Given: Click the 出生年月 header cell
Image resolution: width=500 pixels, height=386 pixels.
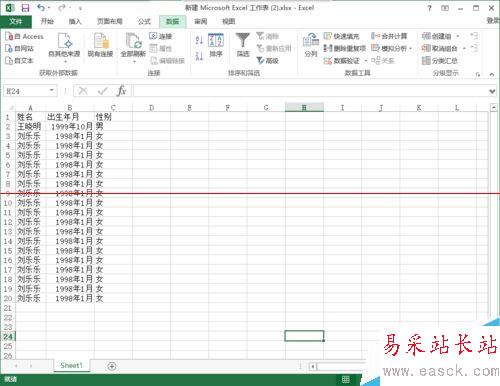Looking at the screenshot, I should pyautogui.click(x=70, y=117).
